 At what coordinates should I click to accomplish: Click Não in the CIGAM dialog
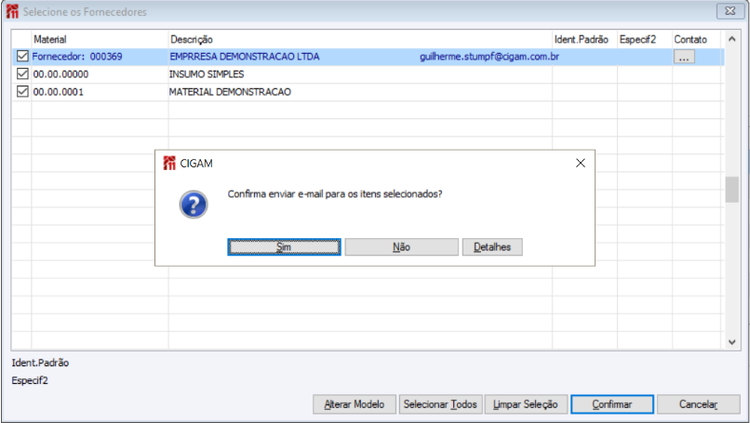pos(401,247)
